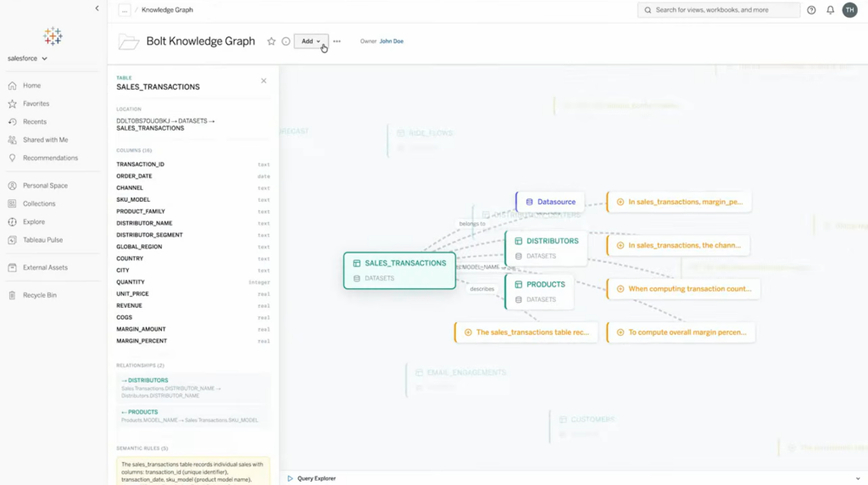This screenshot has height=485, width=868.
Task: Select the MARGIN_PERCENT column row
Action: (193, 341)
